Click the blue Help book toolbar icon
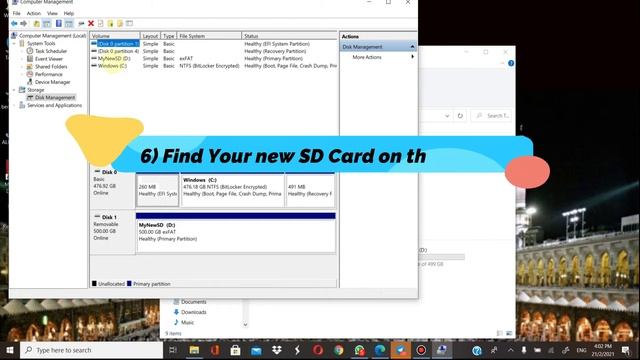 pyautogui.click(x=59, y=24)
